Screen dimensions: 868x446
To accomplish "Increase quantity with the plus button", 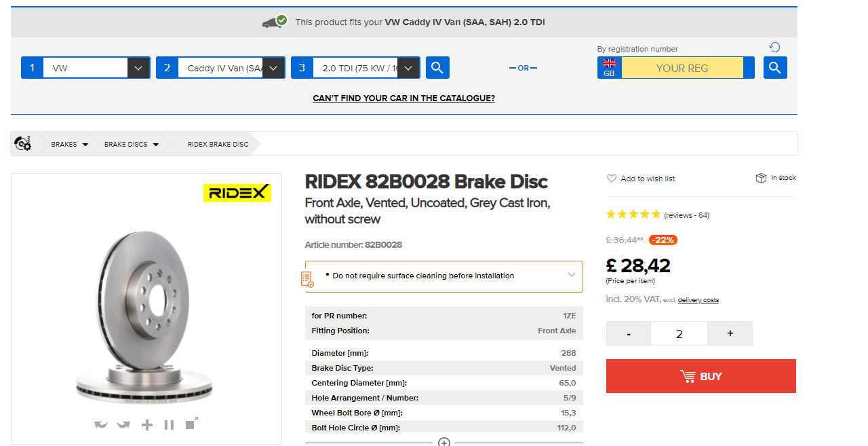I will click(730, 333).
